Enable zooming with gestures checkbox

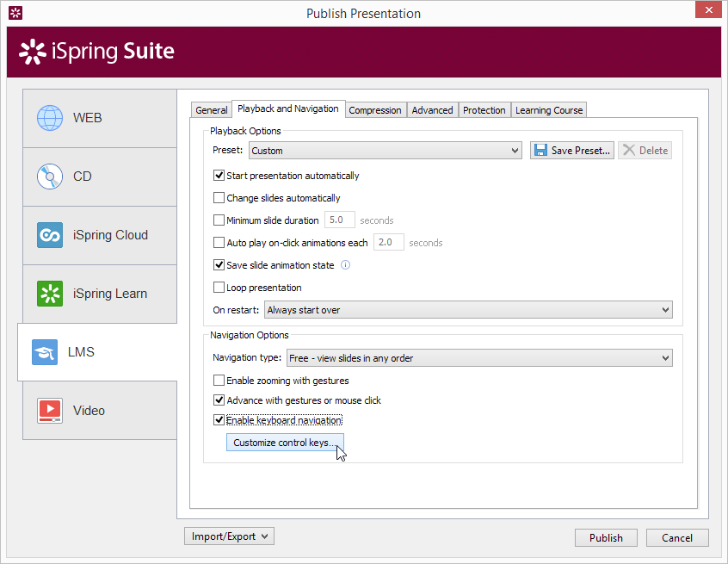(219, 381)
